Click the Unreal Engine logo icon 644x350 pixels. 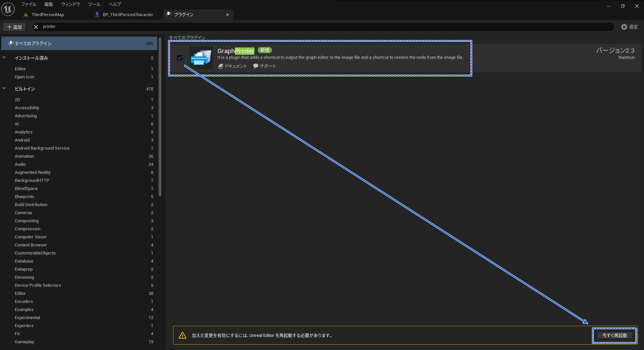(8, 9)
